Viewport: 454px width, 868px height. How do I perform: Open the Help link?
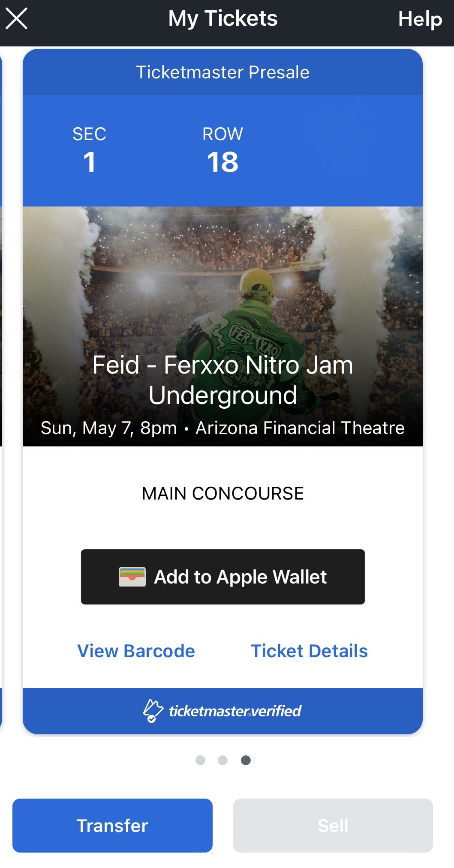coord(420,19)
